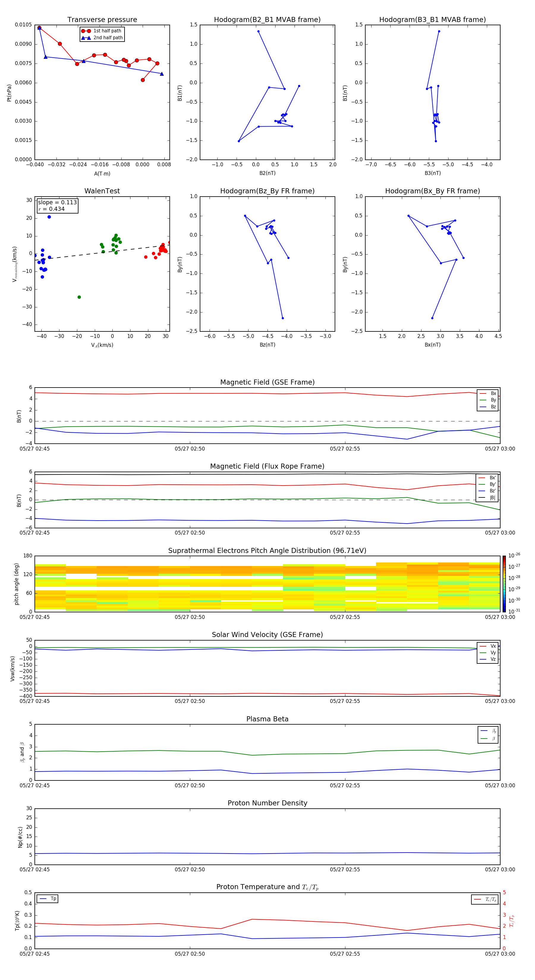Click the "r = 0.434" annotation
This screenshot has width=535, height=980.
click(51, 209)
